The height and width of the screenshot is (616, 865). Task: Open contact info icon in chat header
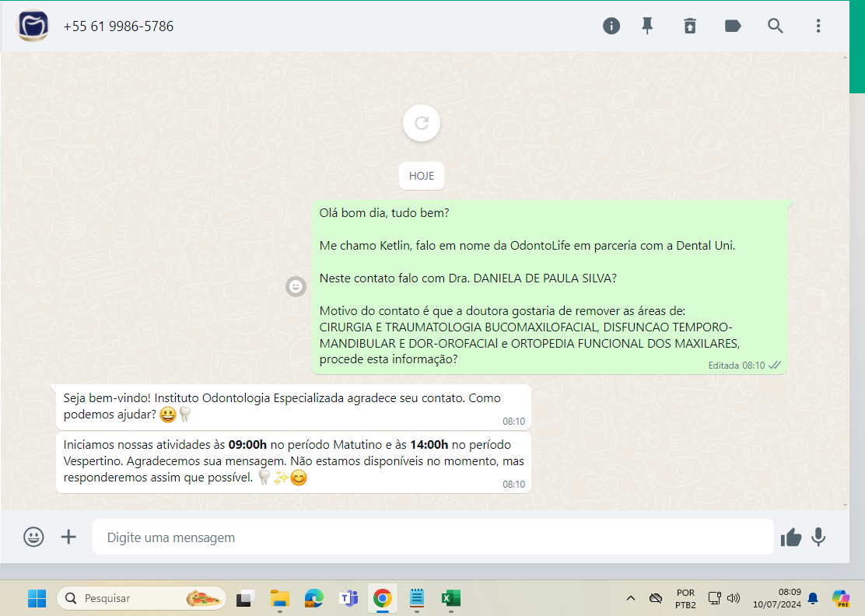click(611, 26)
